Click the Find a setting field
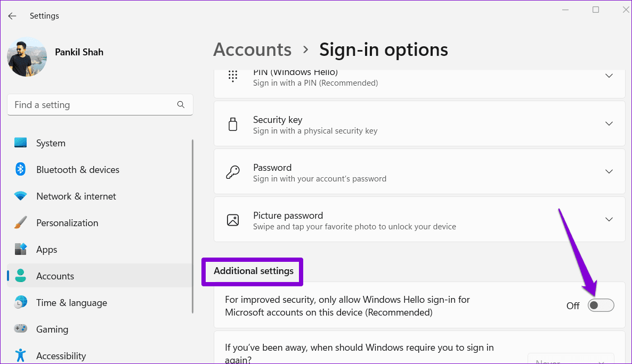 pyautogui.click(x=100, y=105)
